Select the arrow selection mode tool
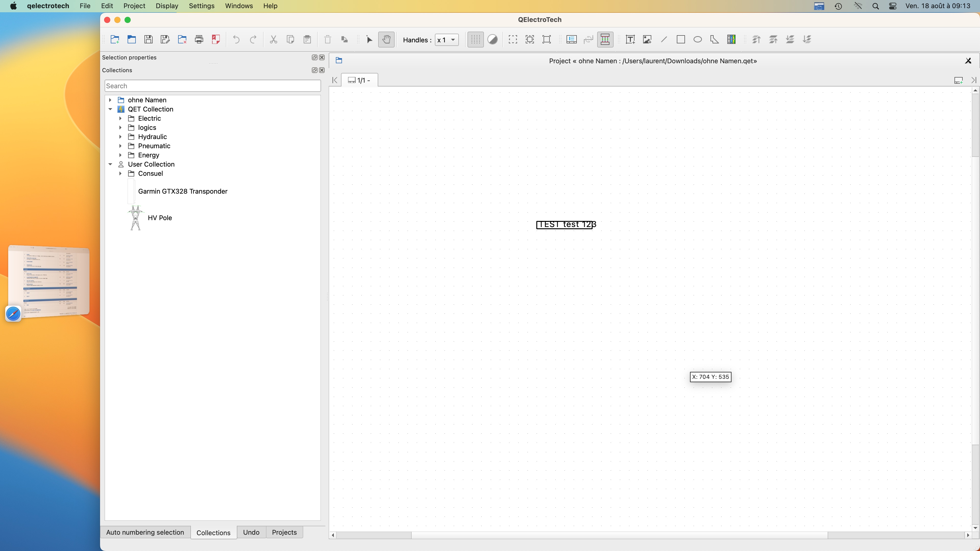 (369, 40)
